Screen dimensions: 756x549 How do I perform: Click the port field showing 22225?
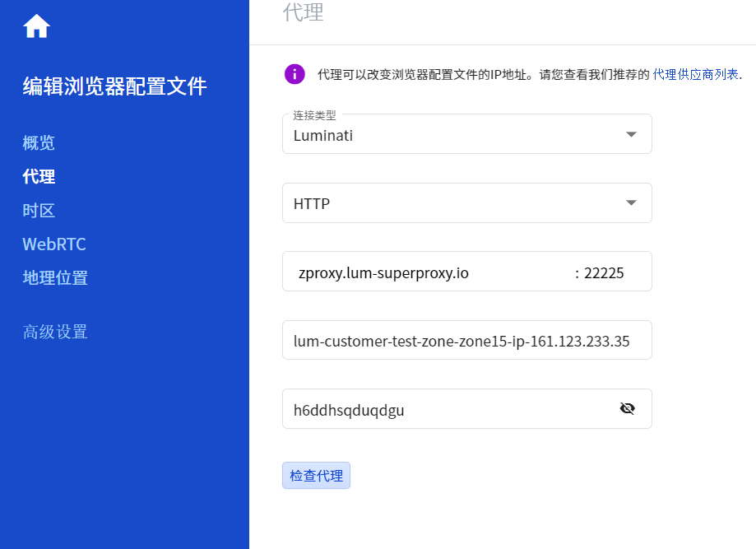tap(604, 273)
